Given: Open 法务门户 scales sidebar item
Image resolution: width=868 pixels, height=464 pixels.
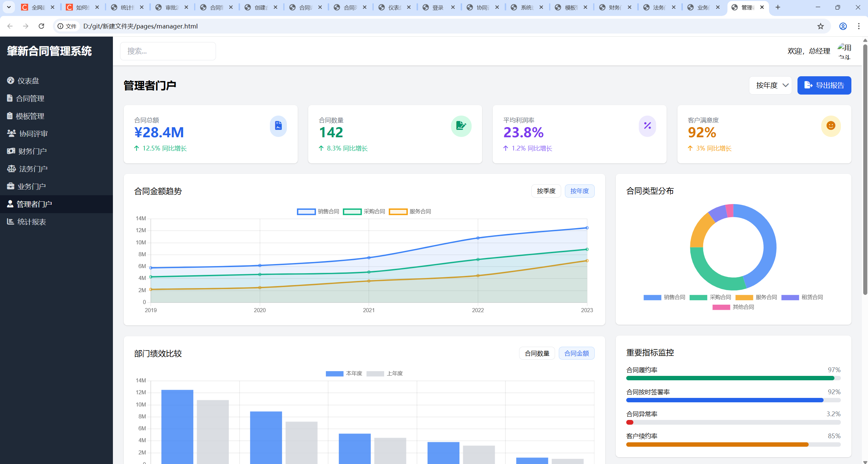Looking at the screenshot, I should [x=33, y=169].
